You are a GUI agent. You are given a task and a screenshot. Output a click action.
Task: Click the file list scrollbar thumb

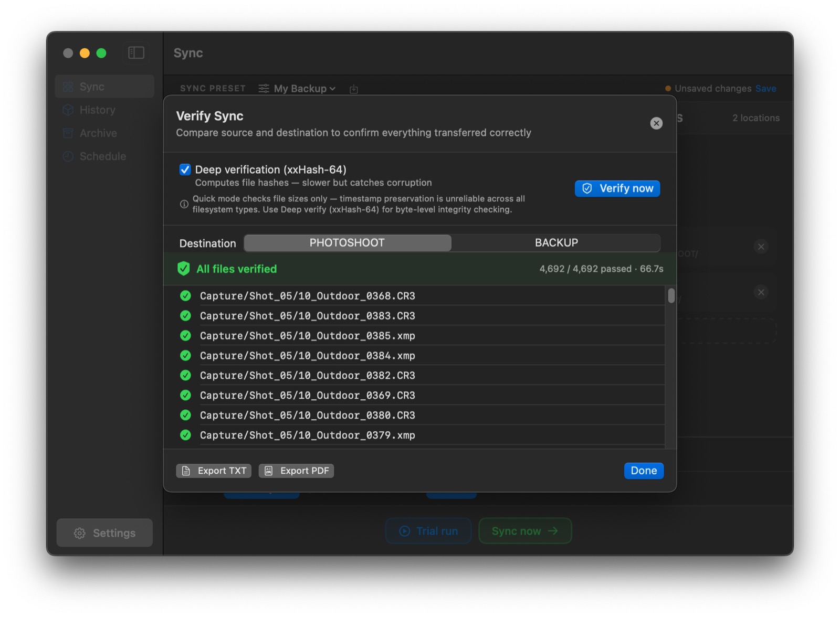pyautogui.click(x=671, y=296)
